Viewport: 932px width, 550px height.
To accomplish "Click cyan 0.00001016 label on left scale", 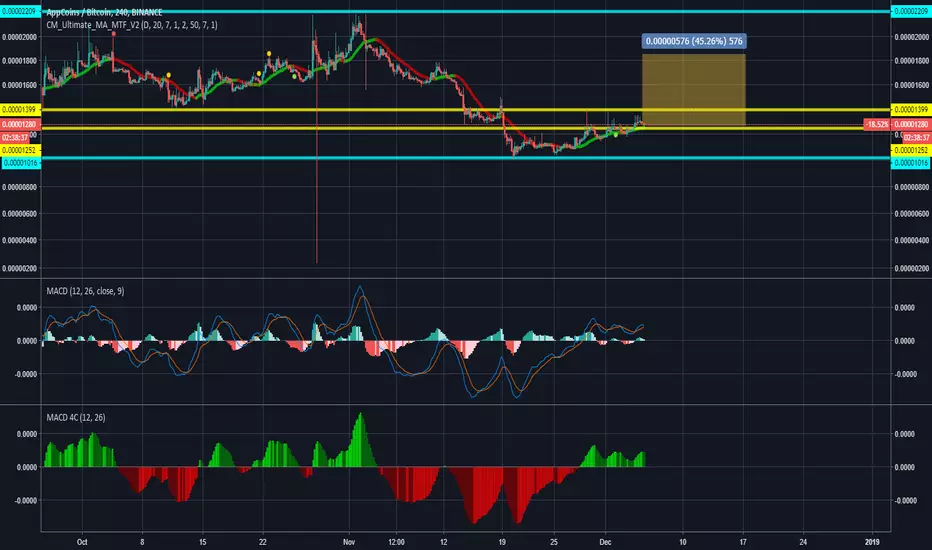I will pos(20,162).
